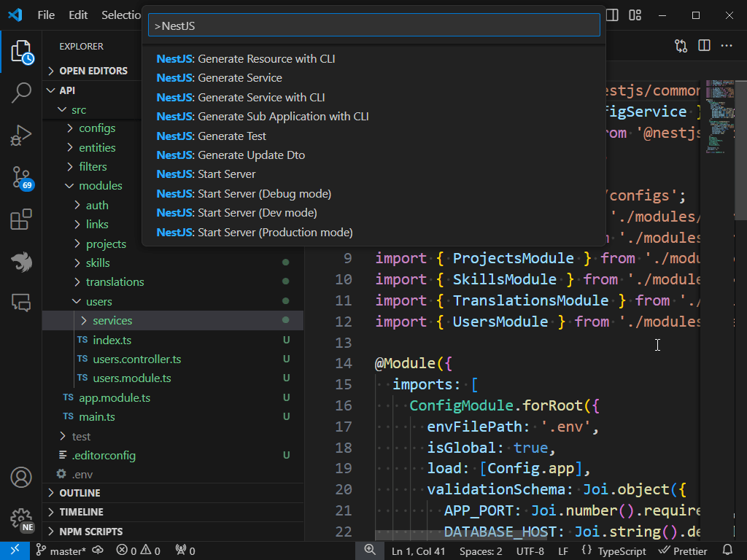The height and width of the screenshot is (560, 747).
Task: Open the Edit menu
Action: pos(77,15)
